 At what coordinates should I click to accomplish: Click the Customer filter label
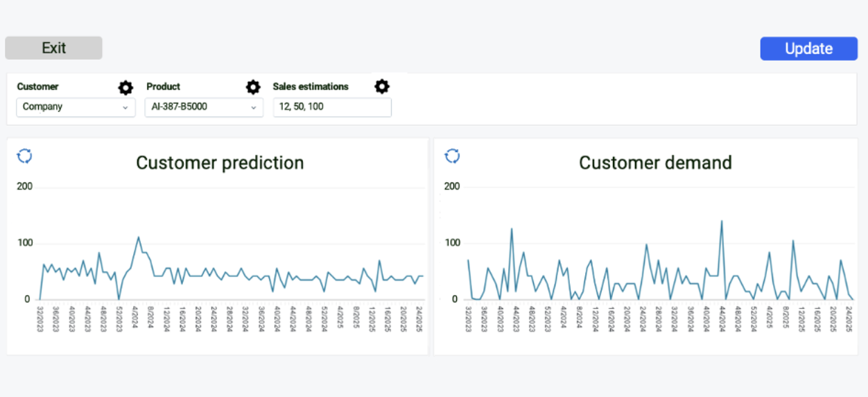point(37,87)
